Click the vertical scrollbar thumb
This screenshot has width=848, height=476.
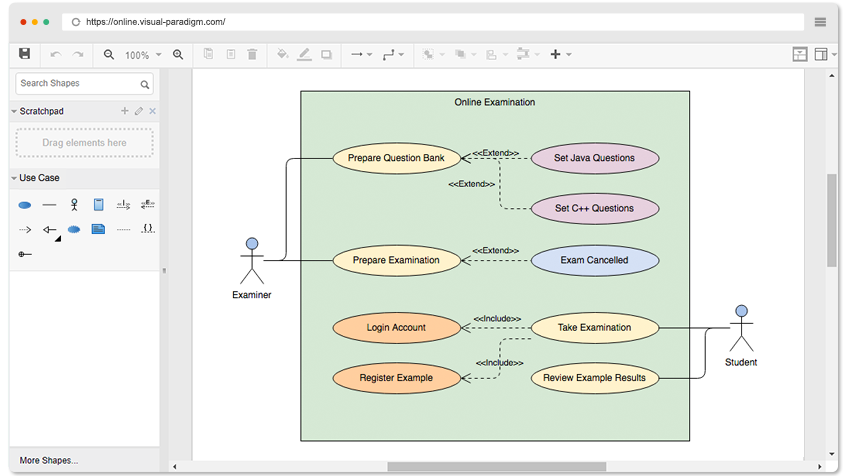[x=831, y=220]
